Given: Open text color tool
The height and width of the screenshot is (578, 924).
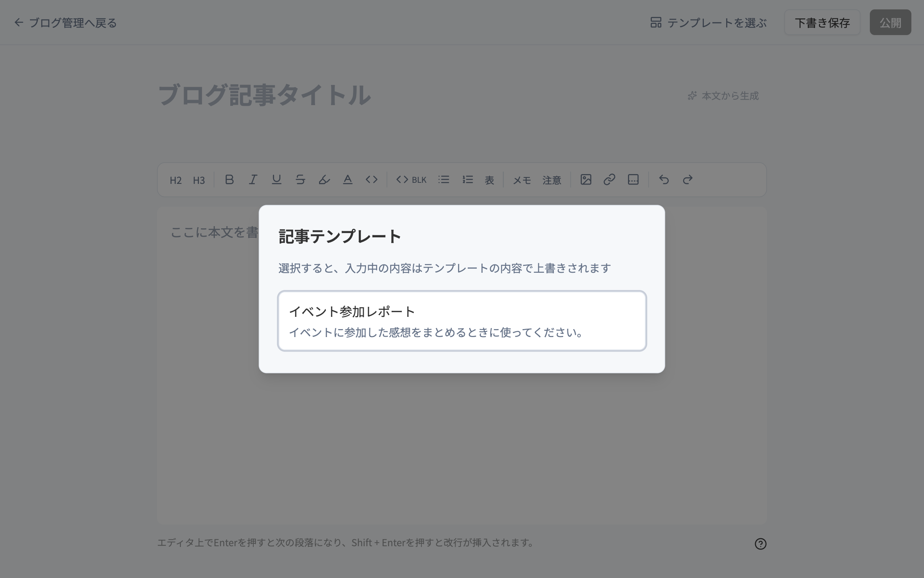Looking at the screenshot, I should pyautogui.click(x=348, y=180).
